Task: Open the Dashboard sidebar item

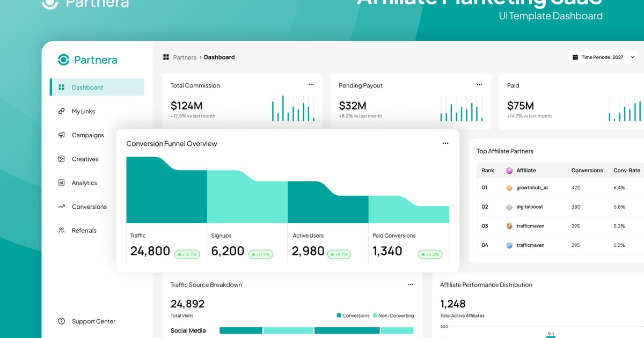Action: (97, 87)
